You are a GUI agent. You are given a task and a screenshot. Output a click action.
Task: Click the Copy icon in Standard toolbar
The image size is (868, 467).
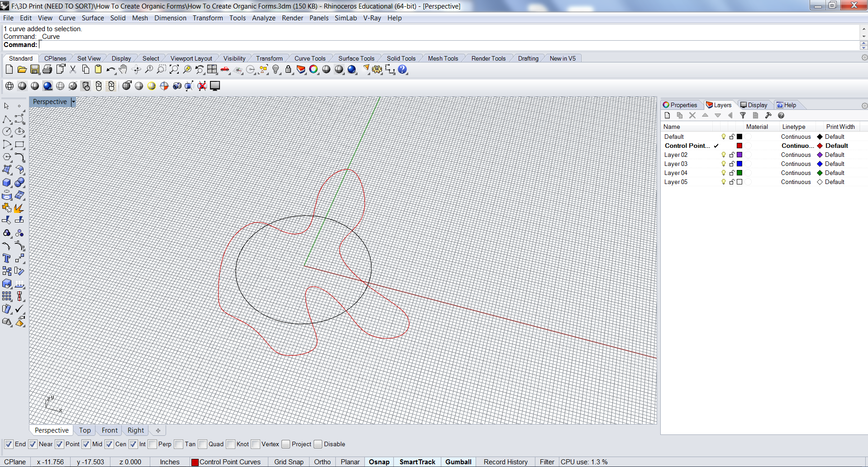(x=86, y=70)
